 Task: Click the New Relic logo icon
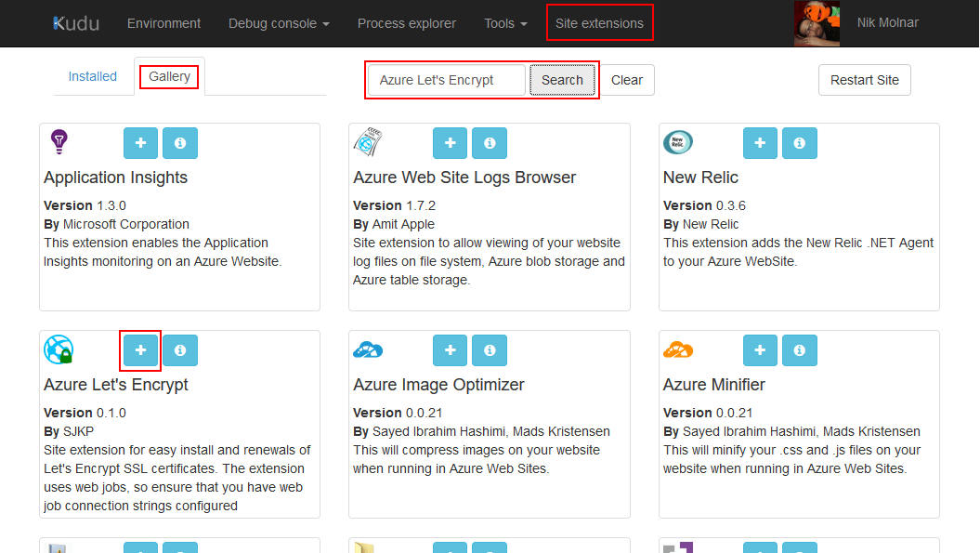pos(678,142)
